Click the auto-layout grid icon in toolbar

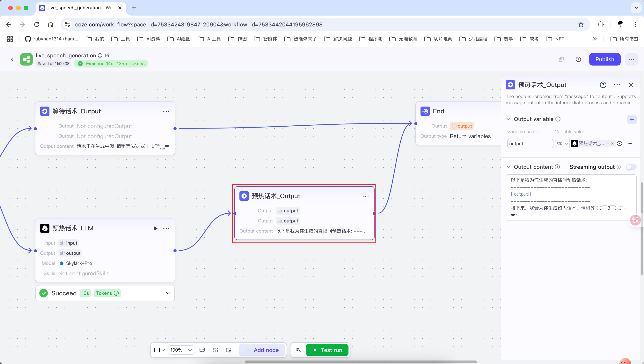215,350
